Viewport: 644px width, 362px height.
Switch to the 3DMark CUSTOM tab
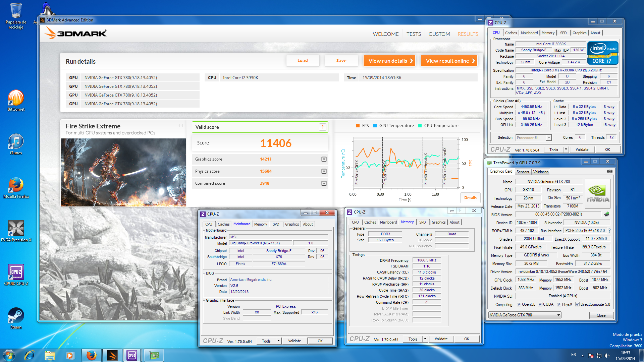[x=439, y=34]
